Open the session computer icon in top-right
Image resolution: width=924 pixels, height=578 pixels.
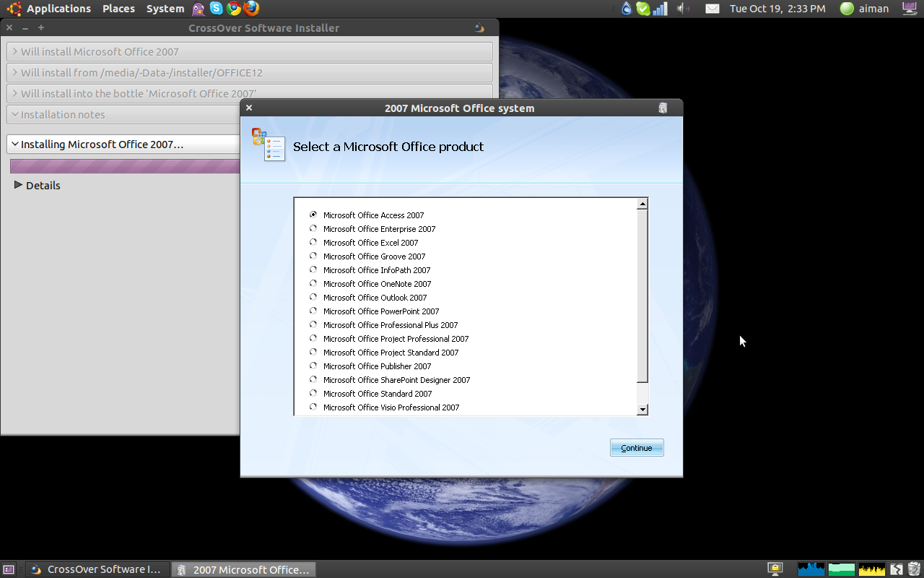[910, 9]
